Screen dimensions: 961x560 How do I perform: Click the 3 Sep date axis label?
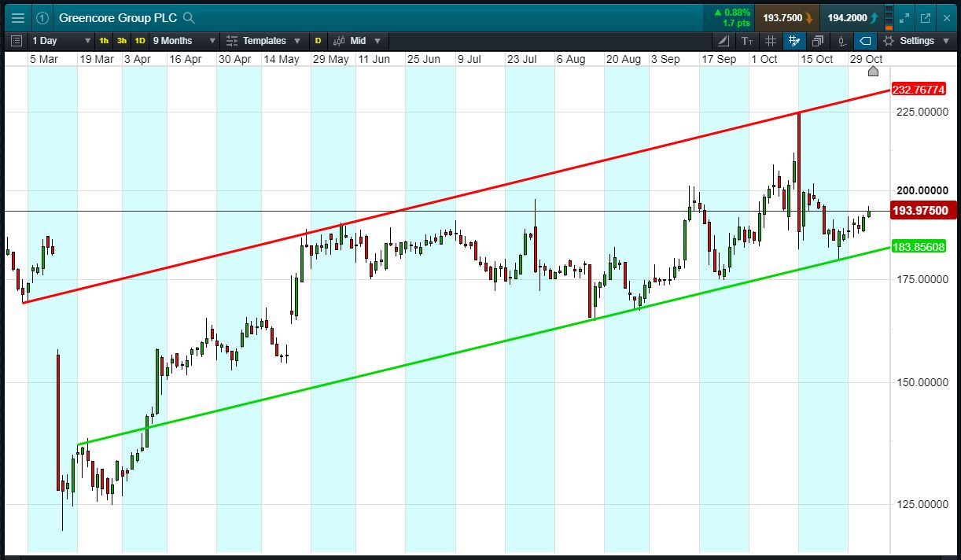click(665, 59)
